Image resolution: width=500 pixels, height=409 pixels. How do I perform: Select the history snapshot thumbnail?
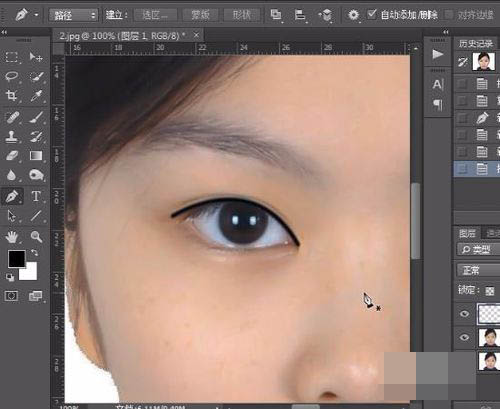(483, 62)
